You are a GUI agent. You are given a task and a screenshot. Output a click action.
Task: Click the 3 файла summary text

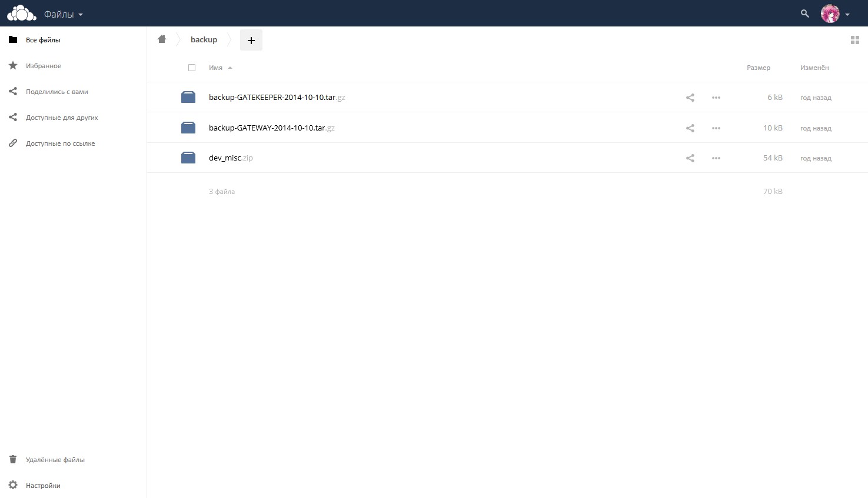point(222,192)
